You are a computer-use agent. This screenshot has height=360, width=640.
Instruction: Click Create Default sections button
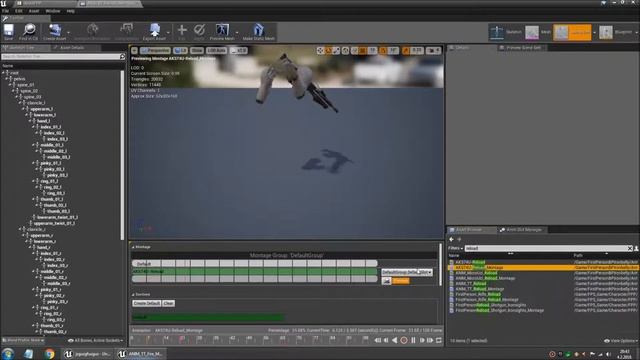147,303
